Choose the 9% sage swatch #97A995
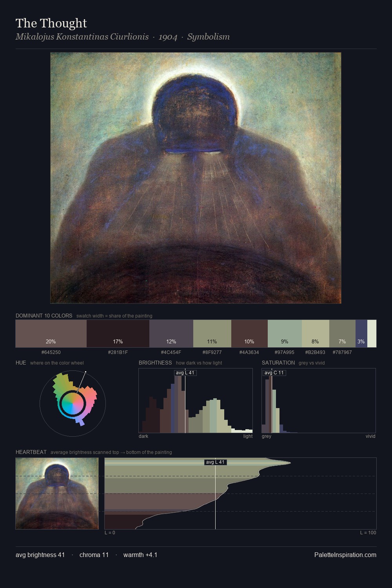 pyautogui.click(x=285, y=334)
